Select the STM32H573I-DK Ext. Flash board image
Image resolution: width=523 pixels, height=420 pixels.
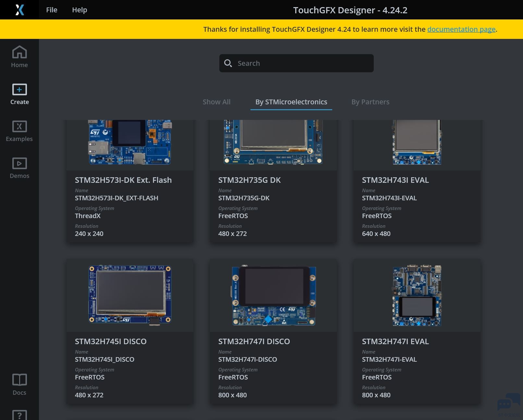[130, 142]
